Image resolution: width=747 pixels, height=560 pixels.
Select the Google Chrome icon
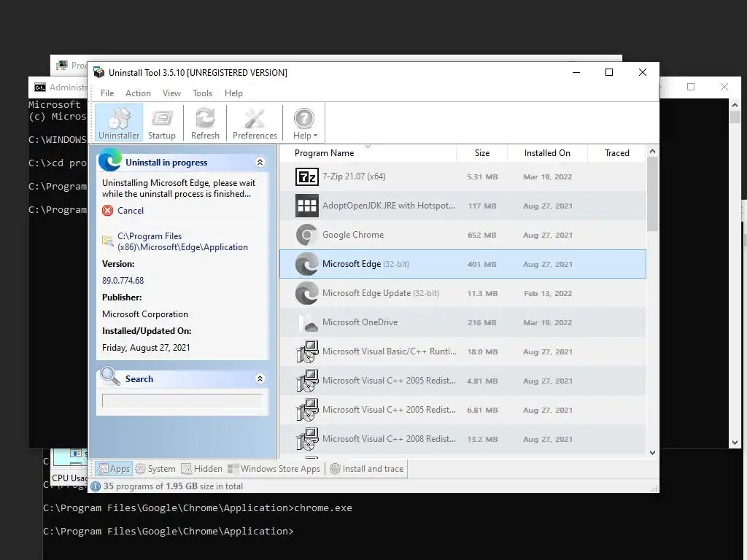tap(307, 235)
